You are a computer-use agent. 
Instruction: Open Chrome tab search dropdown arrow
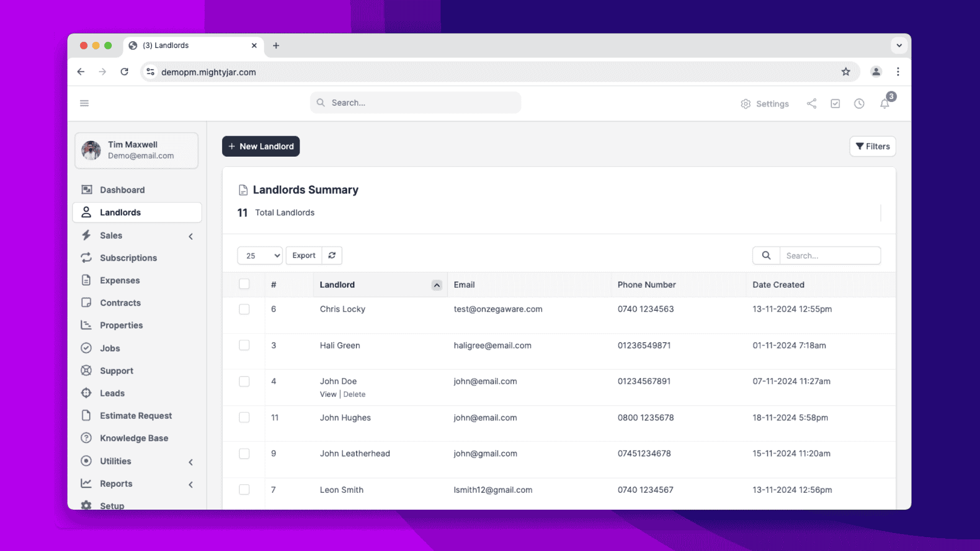[x=899, y=45]
